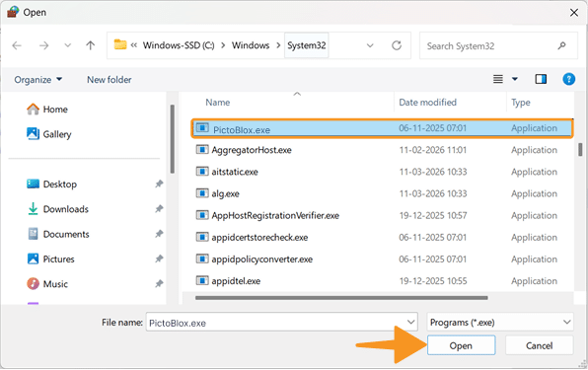This screenshot has height=370, width=588.
Task: Open Music in the navigation pane
Action: pyautogui.click(x=47, y=284)
